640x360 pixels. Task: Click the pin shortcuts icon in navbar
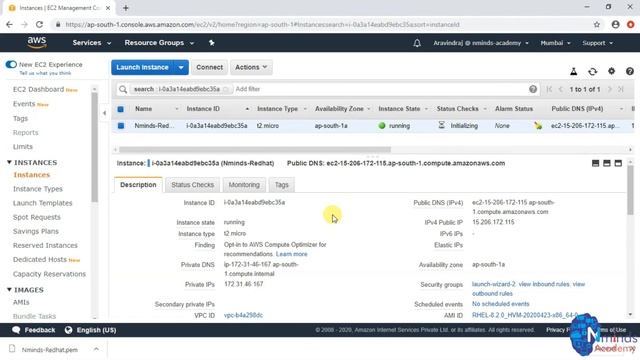point(211,42)
